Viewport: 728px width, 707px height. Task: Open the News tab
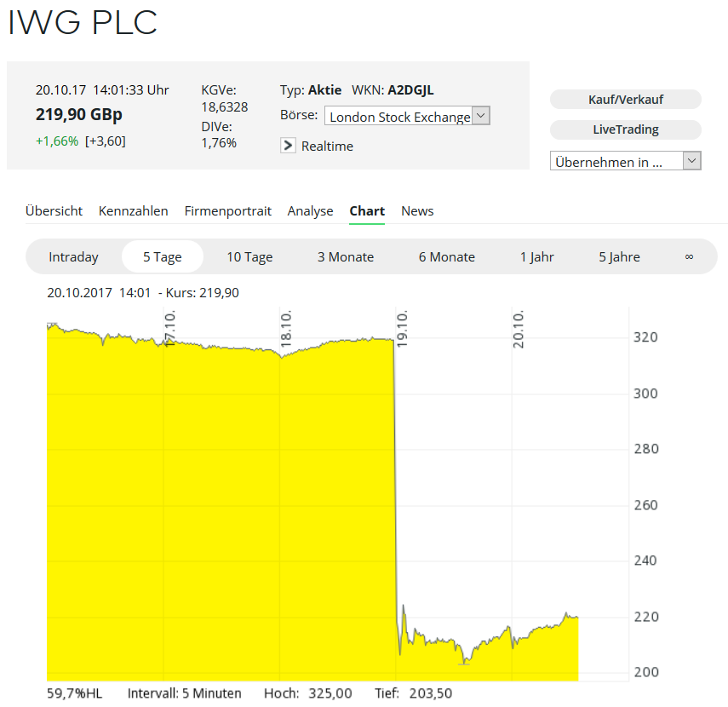(x=417, y=211)
